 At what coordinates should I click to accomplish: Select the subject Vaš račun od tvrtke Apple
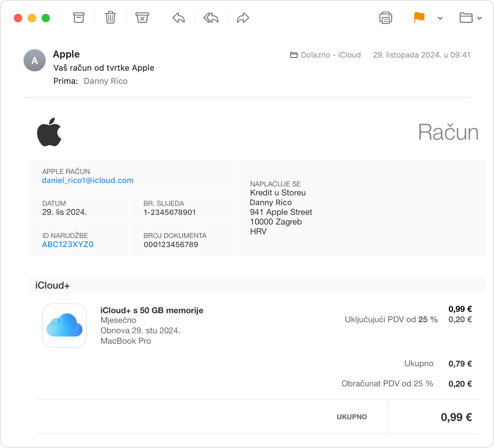(104, 68)
